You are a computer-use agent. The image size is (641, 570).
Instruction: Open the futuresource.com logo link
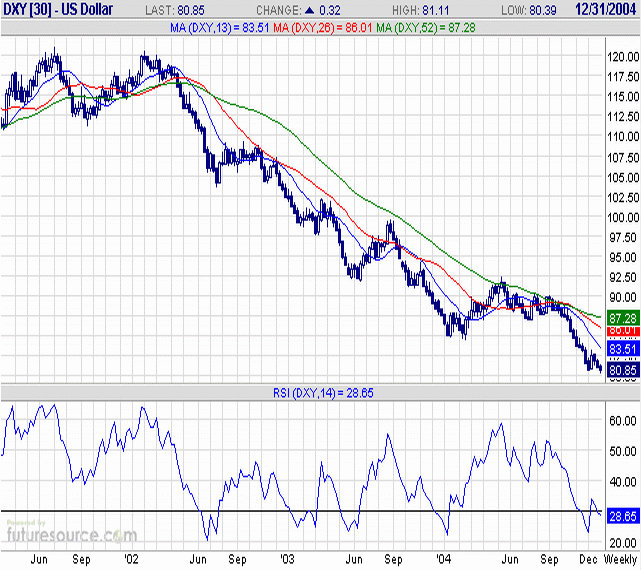pos(70,535)
